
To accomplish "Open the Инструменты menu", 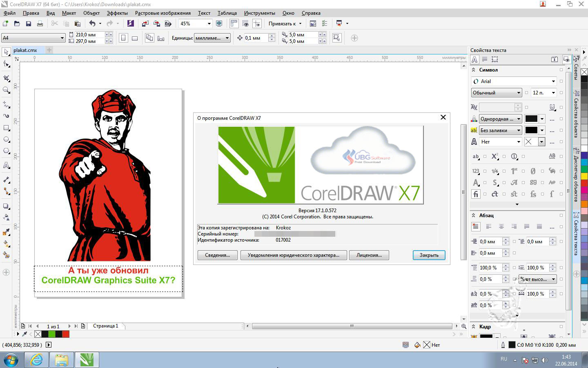I will click(260, 13).
